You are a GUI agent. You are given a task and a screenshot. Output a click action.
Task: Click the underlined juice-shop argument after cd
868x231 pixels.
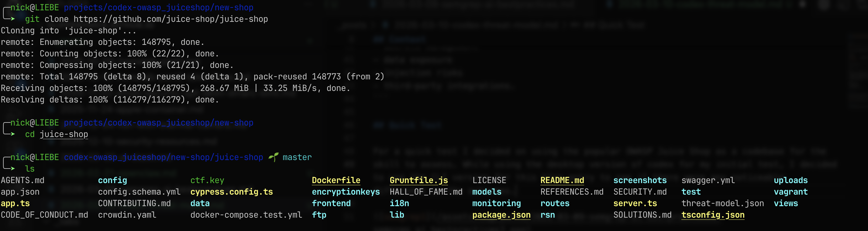coord(64,134)
